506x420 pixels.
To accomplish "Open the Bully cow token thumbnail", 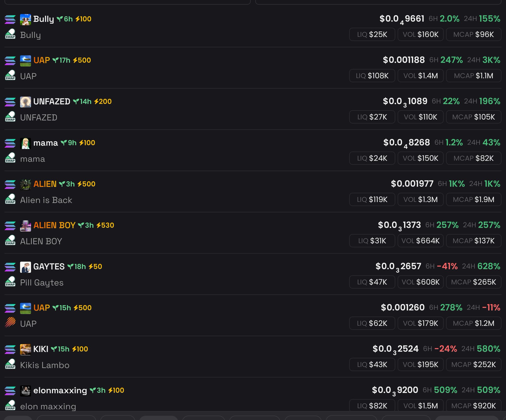I will (x=25, y=20).
